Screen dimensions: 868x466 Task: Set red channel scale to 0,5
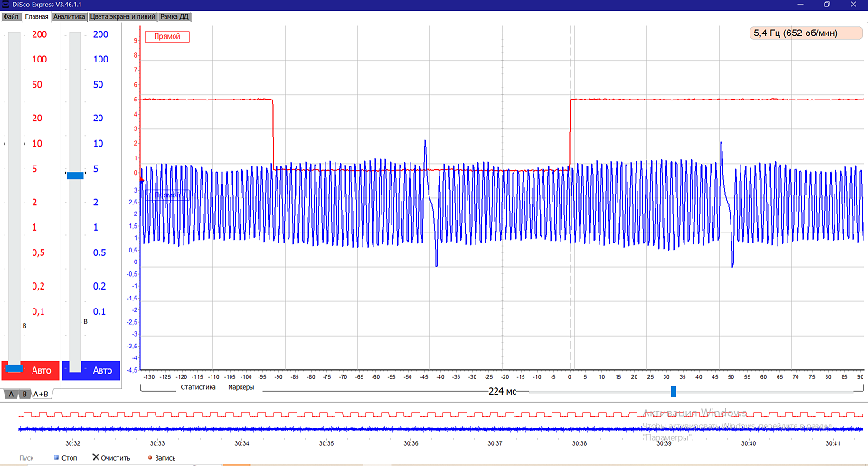(x=38, y=252)
